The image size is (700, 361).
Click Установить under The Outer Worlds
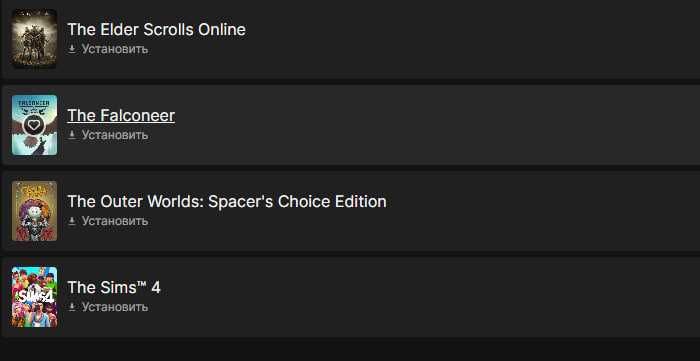pos(115,221)
